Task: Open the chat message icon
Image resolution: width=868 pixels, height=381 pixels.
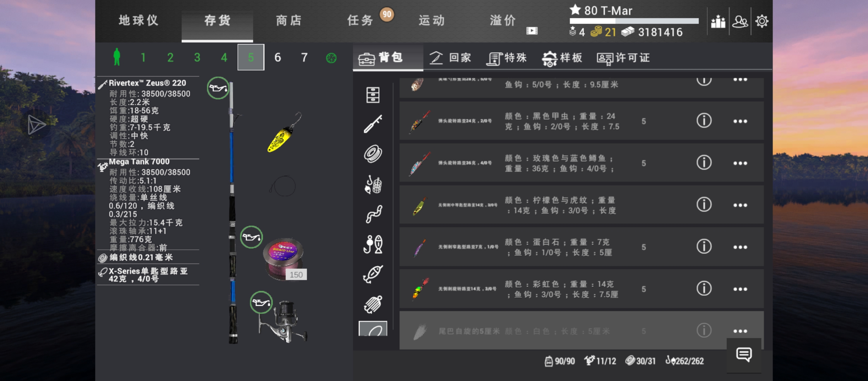Action: (744, 355)
